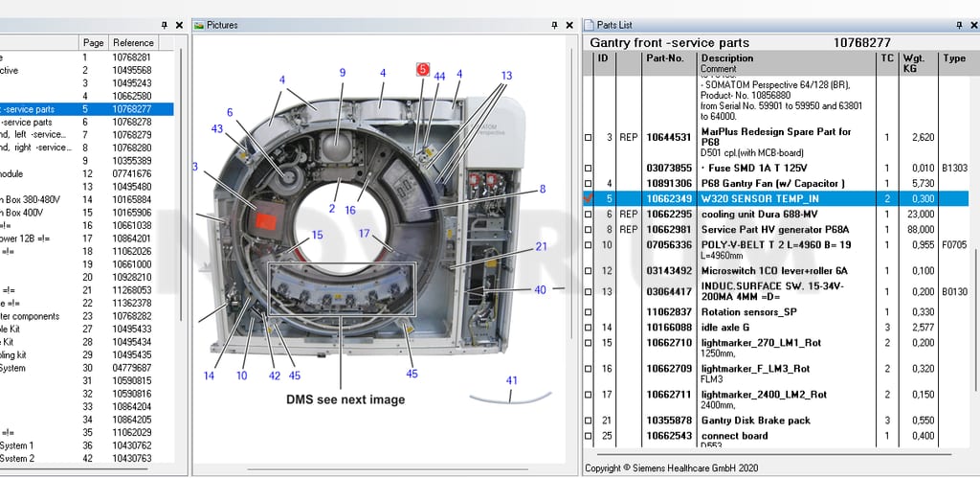Toggle pushpin on the left page list panel
The image size is (980, 478).
[164, 25]
